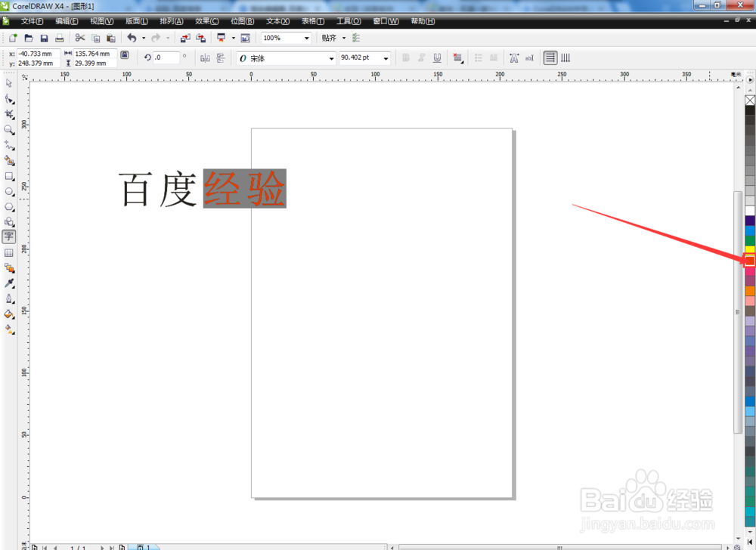The height and width of the screenshot is (550, 756).
Task: Toggle bold formatting
Action: point(406,57)
